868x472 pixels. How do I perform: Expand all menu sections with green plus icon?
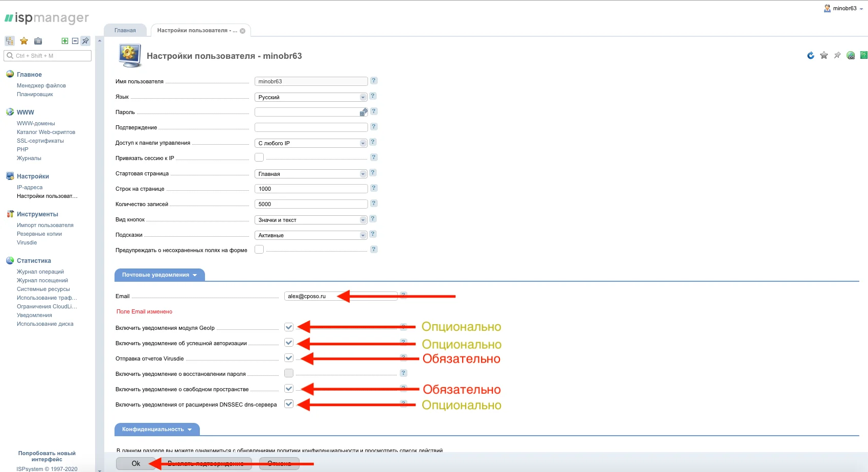(65, 41)
